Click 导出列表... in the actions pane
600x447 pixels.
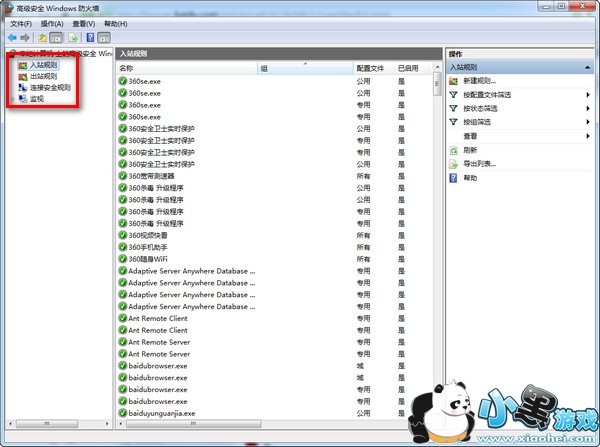pyautogui.click(x=479, y=164)
